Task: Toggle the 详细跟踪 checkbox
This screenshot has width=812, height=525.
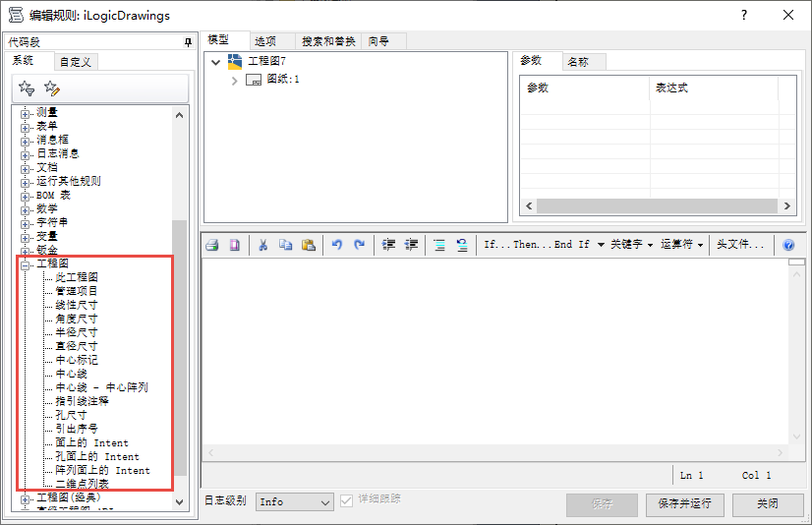Action: [x=346, y=500]
